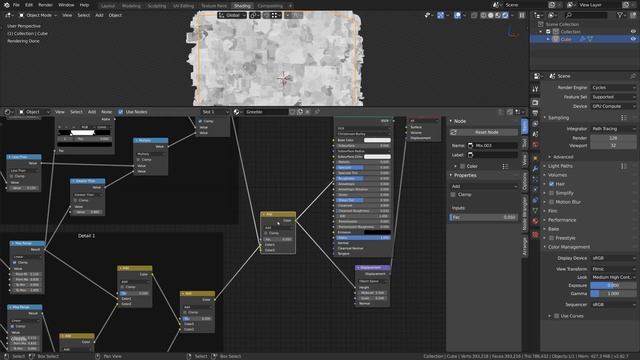640x360 pixels.
Task: Open the transform pivot point selector
Action: (x=254, y=15)
